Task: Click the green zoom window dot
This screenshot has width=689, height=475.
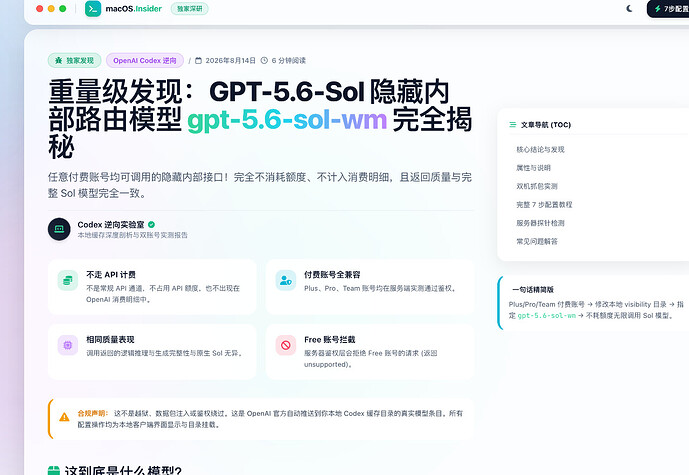Action: (x=62, y=8)
